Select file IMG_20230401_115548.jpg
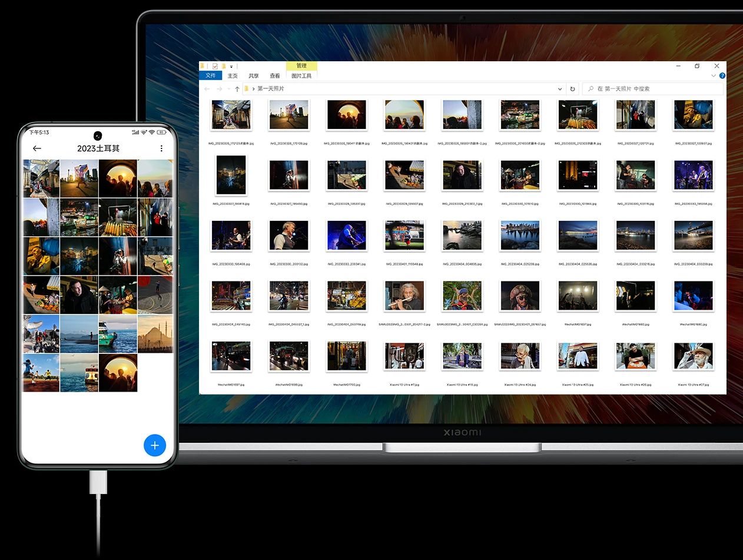This screenshot has width=743, height=560. tap(404, 236)
